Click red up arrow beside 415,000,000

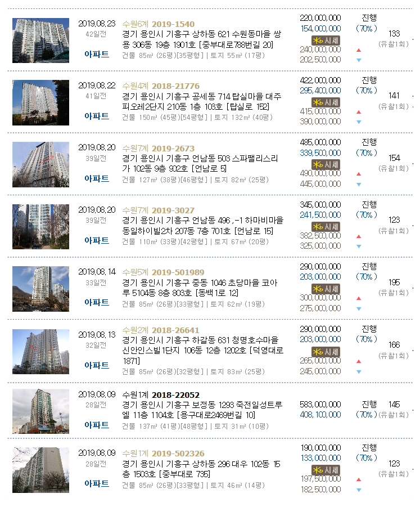click(x=359, y=112)
